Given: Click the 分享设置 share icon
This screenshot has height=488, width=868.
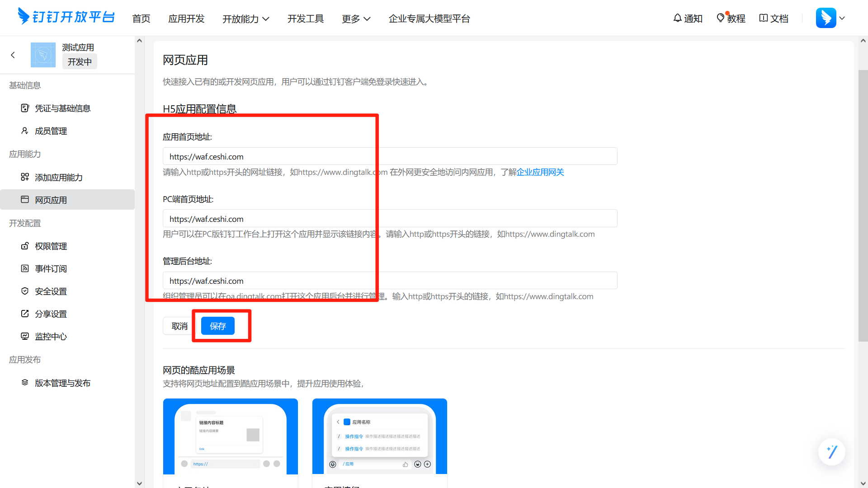Looking at the screenshot, I should (25, 314).
